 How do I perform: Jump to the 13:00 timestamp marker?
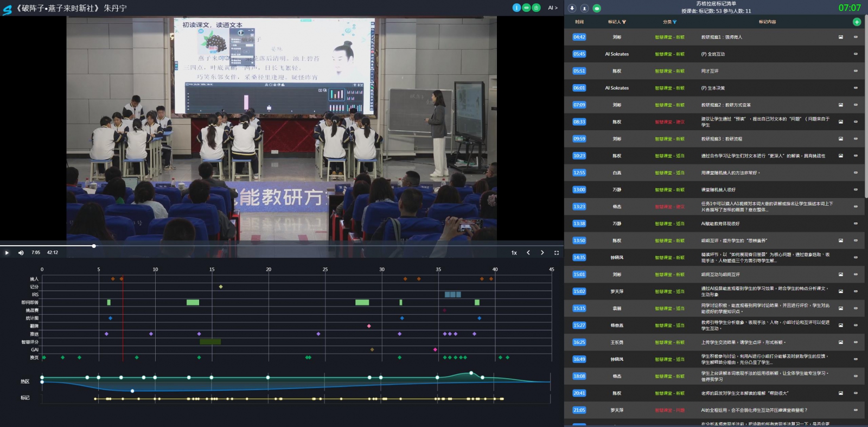pos(579,190)
